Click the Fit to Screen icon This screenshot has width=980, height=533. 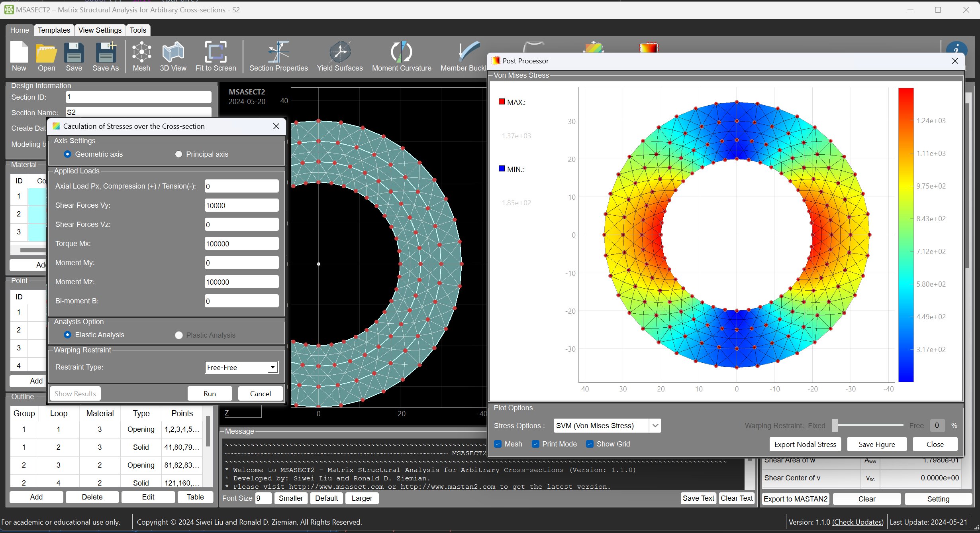point(216,56)
